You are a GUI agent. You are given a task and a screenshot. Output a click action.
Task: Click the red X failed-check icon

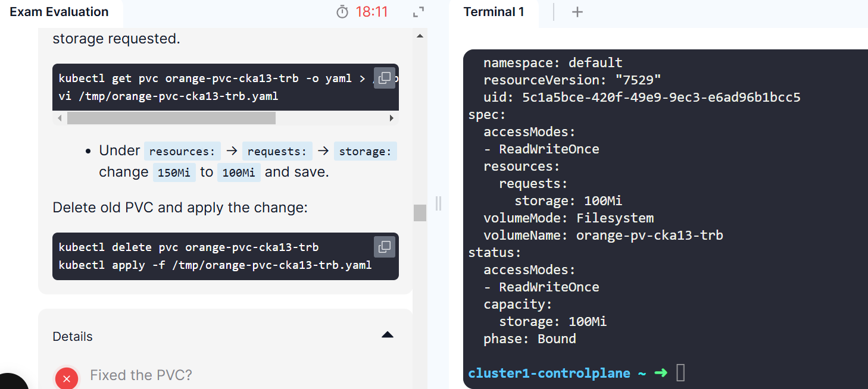(67, 378)
